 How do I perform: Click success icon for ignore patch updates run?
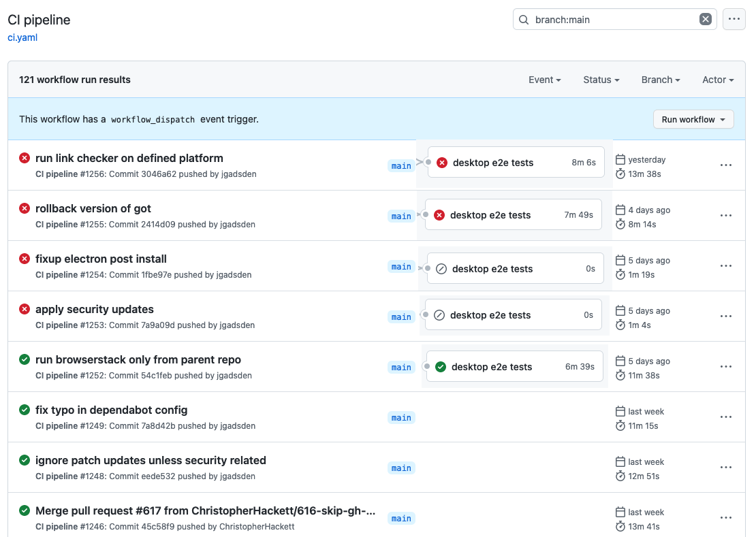pos(25,460)
